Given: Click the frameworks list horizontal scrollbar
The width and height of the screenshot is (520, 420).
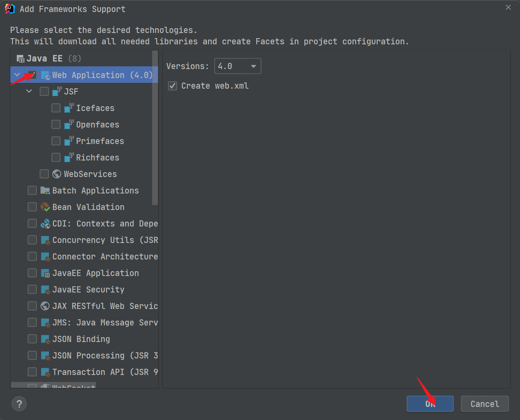Looking at the screenshot, I should [53, 385].
